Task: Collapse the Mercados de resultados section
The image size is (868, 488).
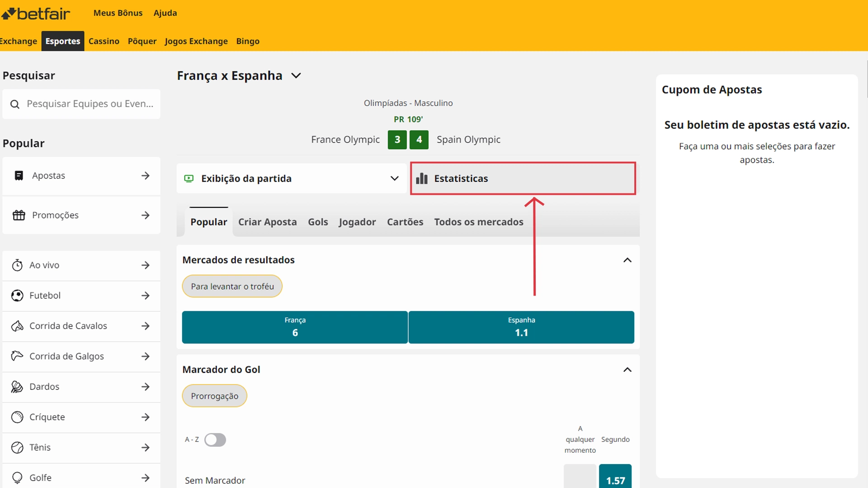Action: pos(627,260)
